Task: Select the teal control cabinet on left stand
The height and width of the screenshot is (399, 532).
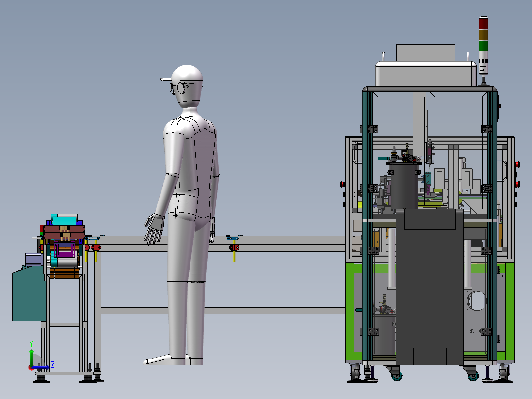Action: (29, 293)
